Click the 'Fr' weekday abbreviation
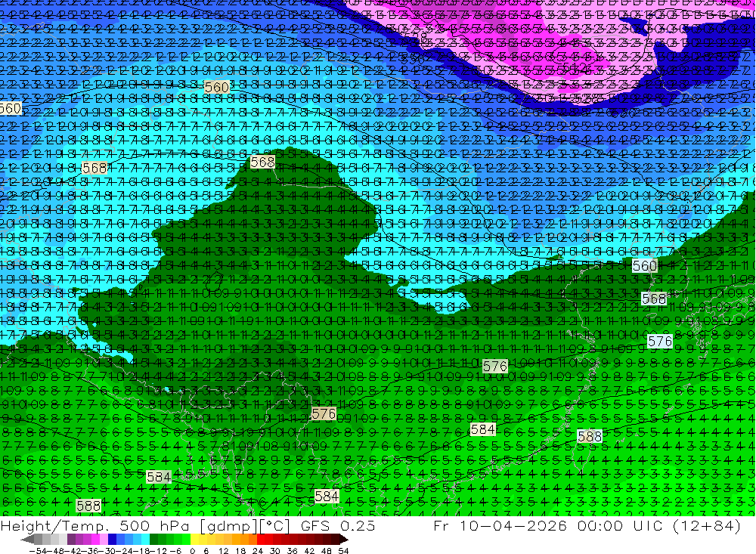Viewport: 756px width, 554px height. pos(442,525)
